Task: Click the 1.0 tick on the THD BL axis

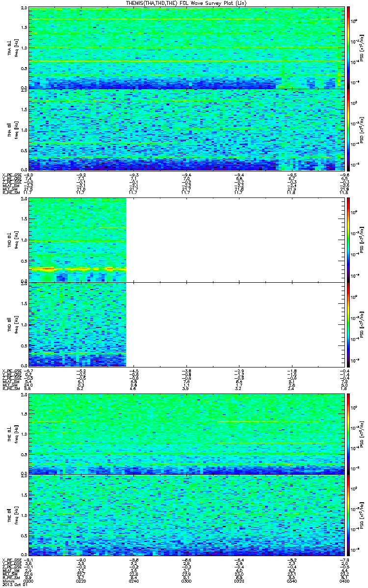Action: 24,240
